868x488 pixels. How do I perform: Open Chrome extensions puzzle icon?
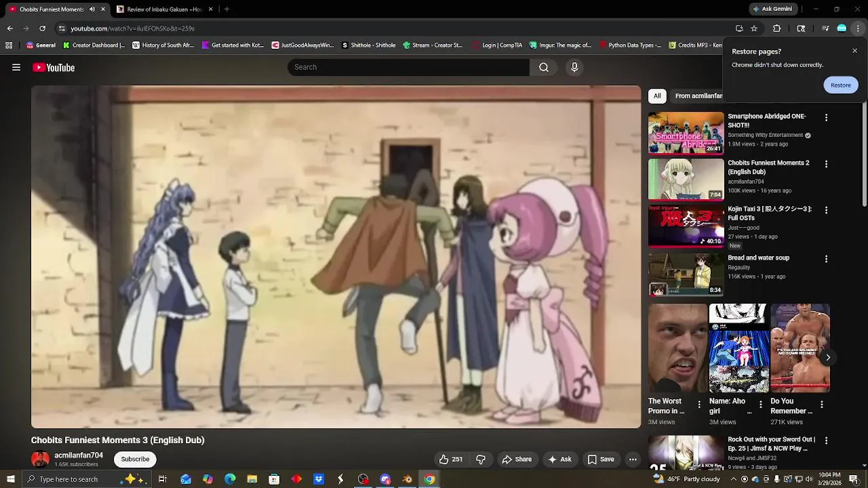tap(777, 28)
